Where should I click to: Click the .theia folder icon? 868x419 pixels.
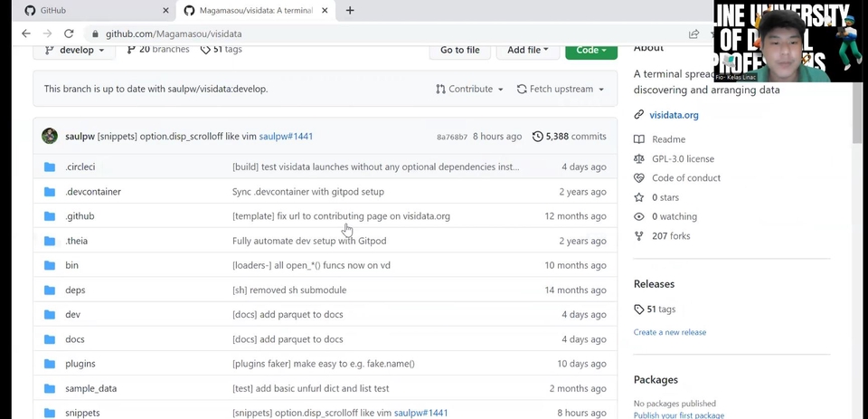click(x=50, y=241)
